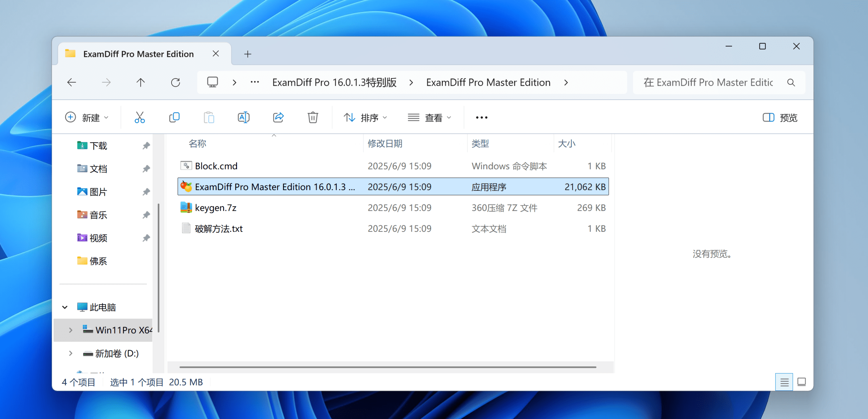The height and width of the screenshot is (419, 868).
Task: Click the horizontal scrollbar in file list
Action: coord(388,367)
